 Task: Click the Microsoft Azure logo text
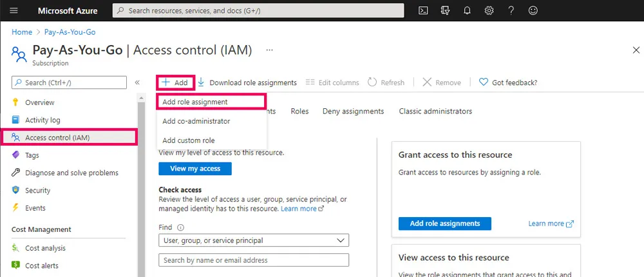pos(68,11)
